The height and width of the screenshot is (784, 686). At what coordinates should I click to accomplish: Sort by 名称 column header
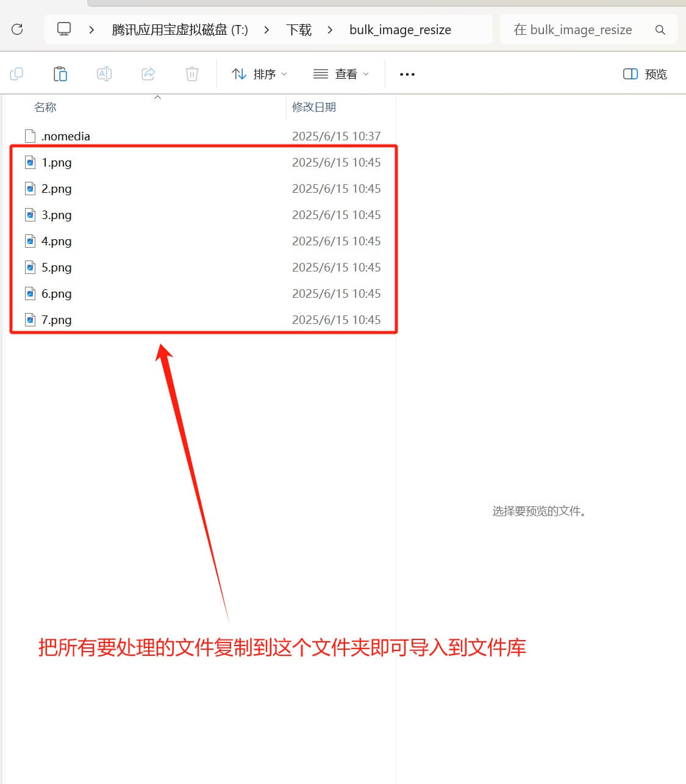pyautogui.click(x=45, y=107)
